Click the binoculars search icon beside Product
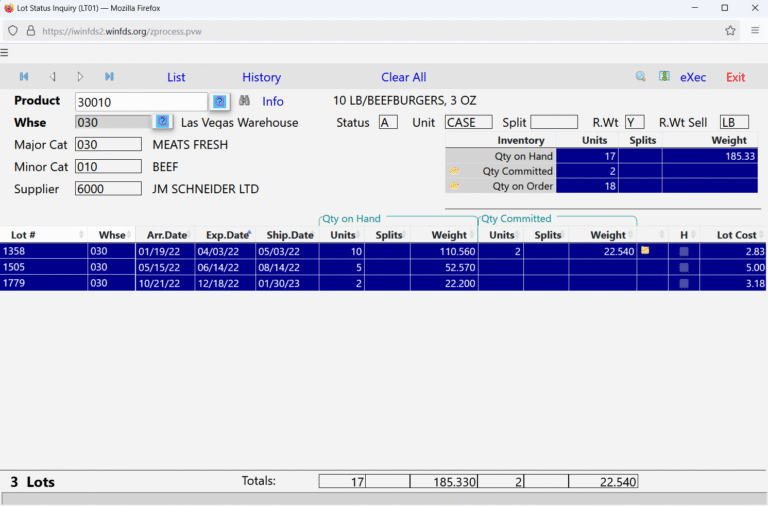Viewport: 768px width, 506px height. click(244, 102)
